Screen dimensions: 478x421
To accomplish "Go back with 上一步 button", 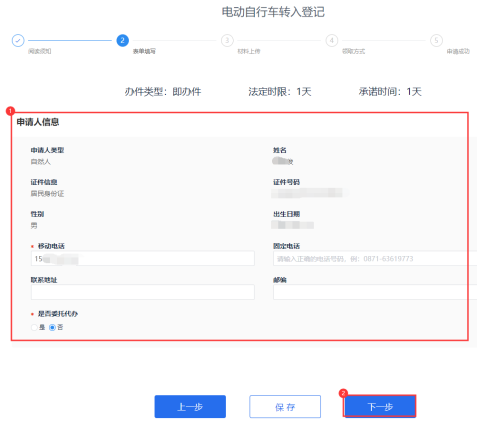I will (x=190, y=406).
